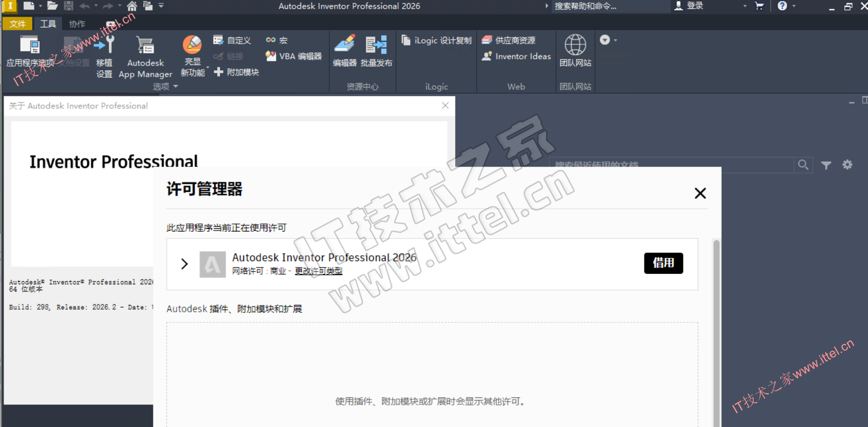Close the 许可管理器 dialog

coord(700,193)
